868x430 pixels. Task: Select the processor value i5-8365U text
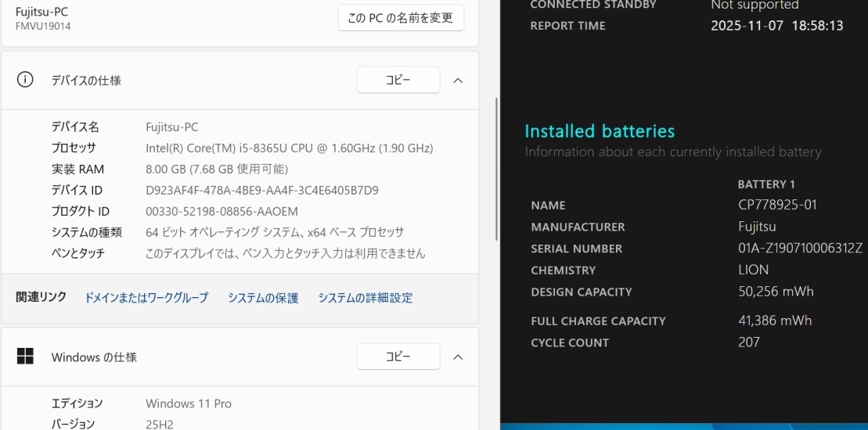tap(290, 148)
